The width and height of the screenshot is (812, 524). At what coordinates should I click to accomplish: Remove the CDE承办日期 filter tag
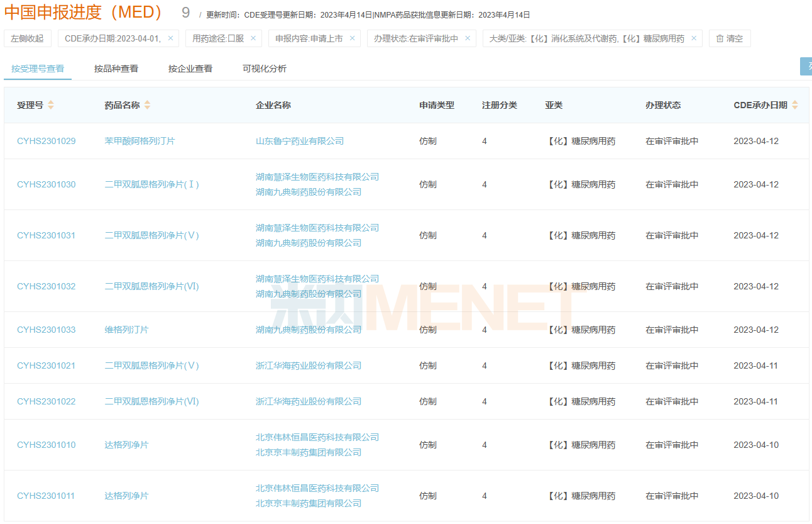click(x=170, y=38)
